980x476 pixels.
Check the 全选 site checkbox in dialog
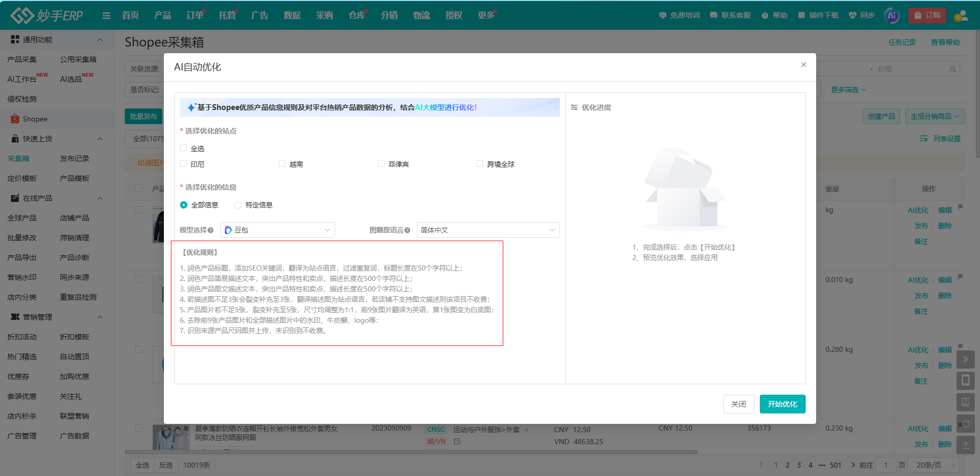coord(183,148)
